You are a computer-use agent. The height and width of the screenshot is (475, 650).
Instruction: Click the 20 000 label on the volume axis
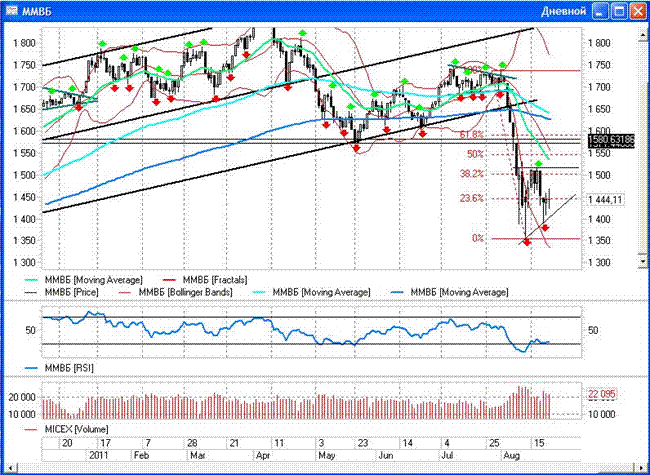[22, 397]
